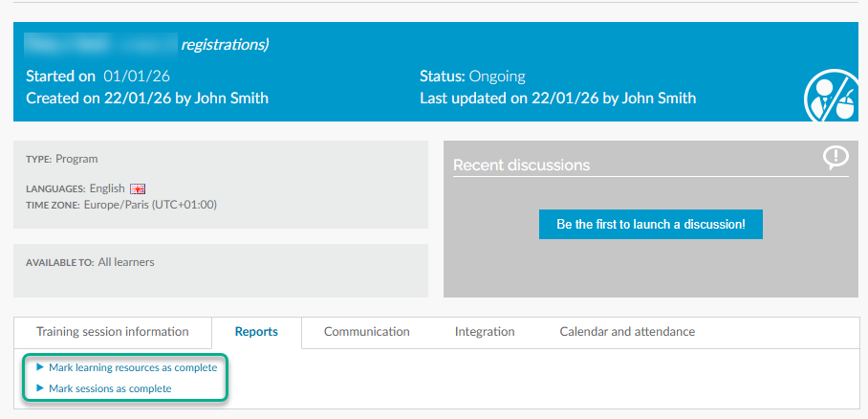
Task: Click the Type: Program field
Action: click(x=62, y=159)
